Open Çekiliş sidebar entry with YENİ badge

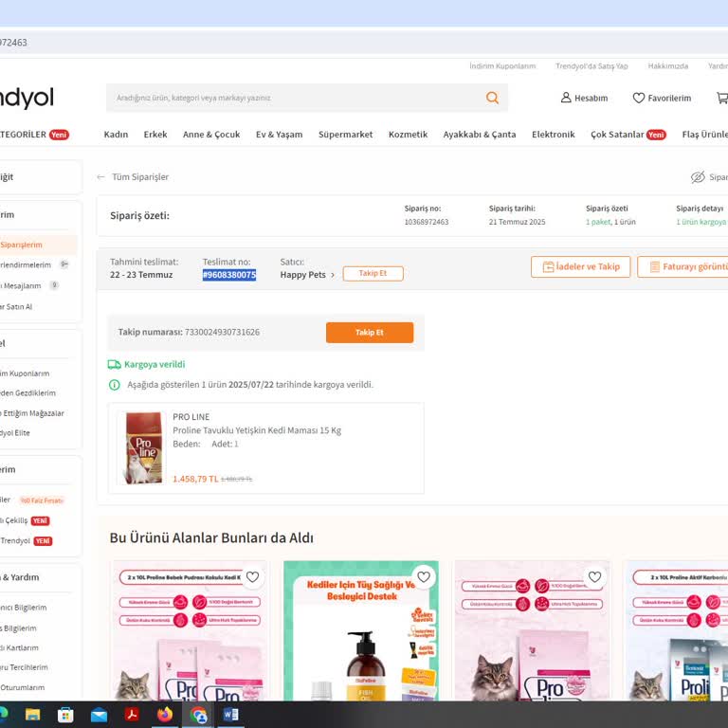point(25,520)
